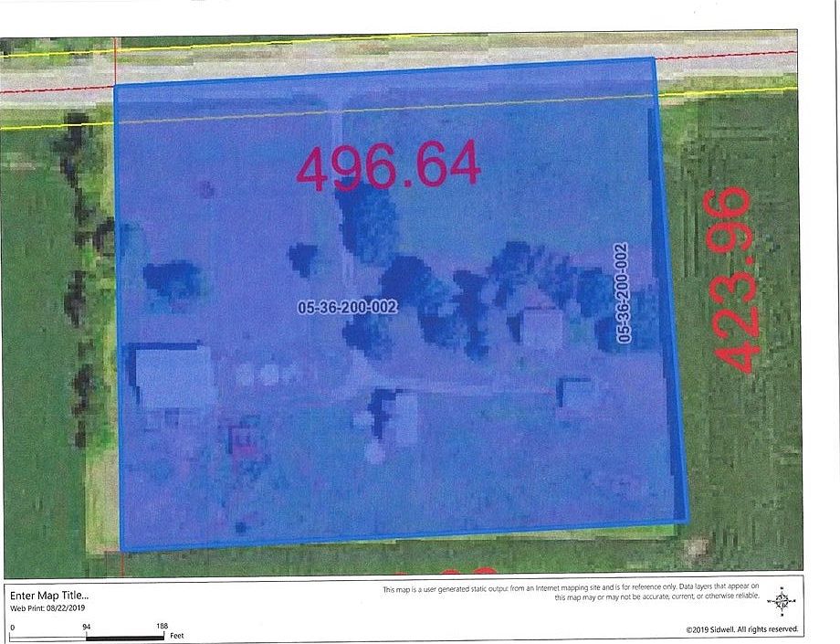Screen dimensions: 840x644
Task: Click the vertical 05-36-200-002 parcel label
Action: [x=622, y=292]
